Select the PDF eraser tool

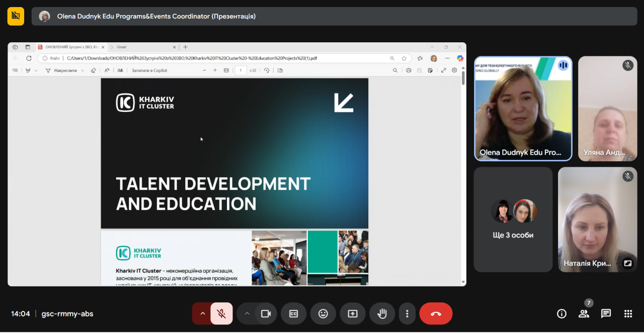[93, 71]
